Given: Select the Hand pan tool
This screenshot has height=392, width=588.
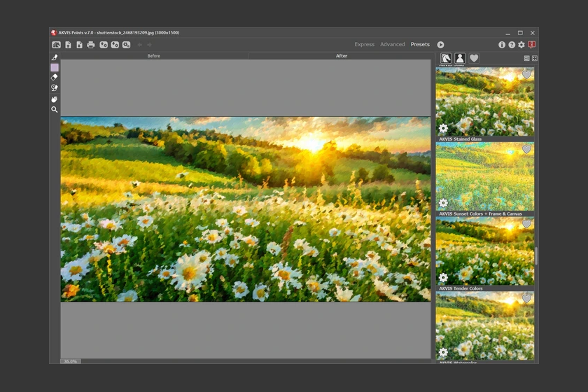Looking at the screenshot, I should tap(55, 99).
